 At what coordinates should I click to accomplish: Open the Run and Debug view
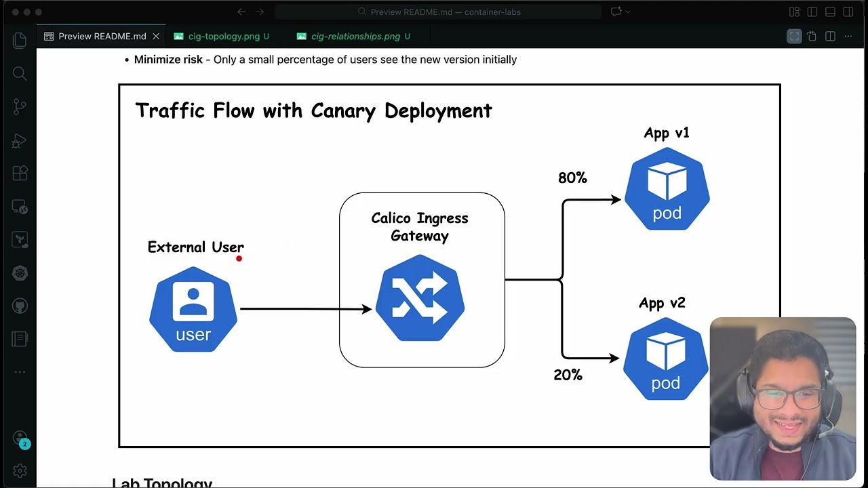20,140
